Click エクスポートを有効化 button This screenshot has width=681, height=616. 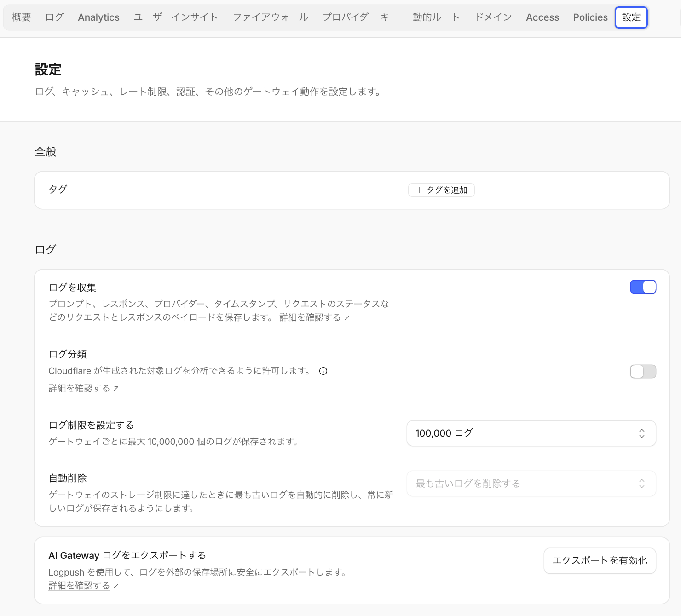[600, 561]
